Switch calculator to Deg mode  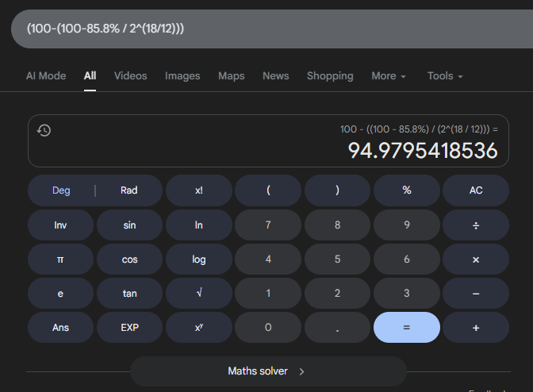coord(61,190)
